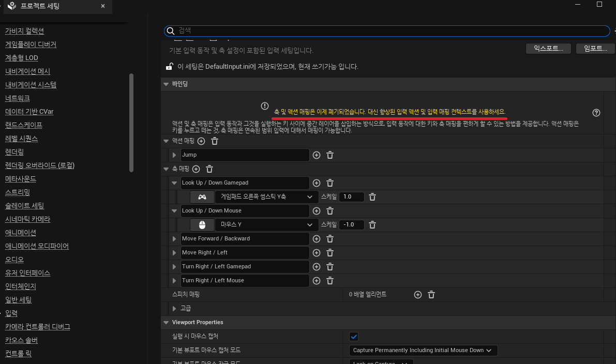616x364 pixels.
Task: Open 입력 settings category
Action: pyautogui.click(x=11, y=313)
